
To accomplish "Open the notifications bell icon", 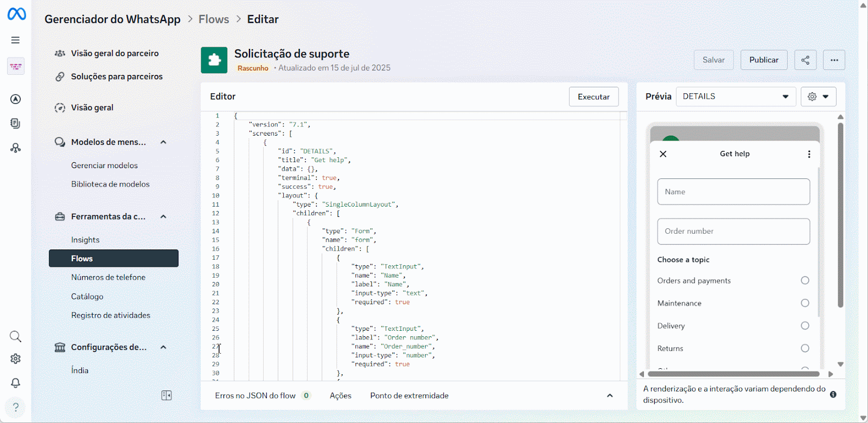I will tap(16, 383).
